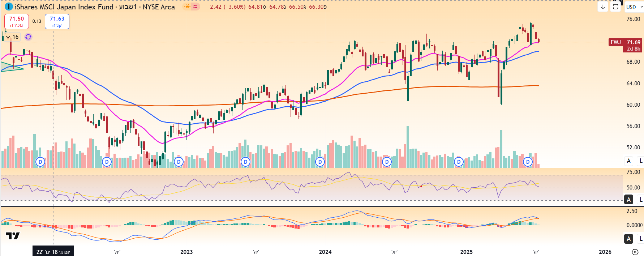Toggle auto scale A on MACD pane
The width and height of the screenshot is (644, 256).
pos(629,239)
